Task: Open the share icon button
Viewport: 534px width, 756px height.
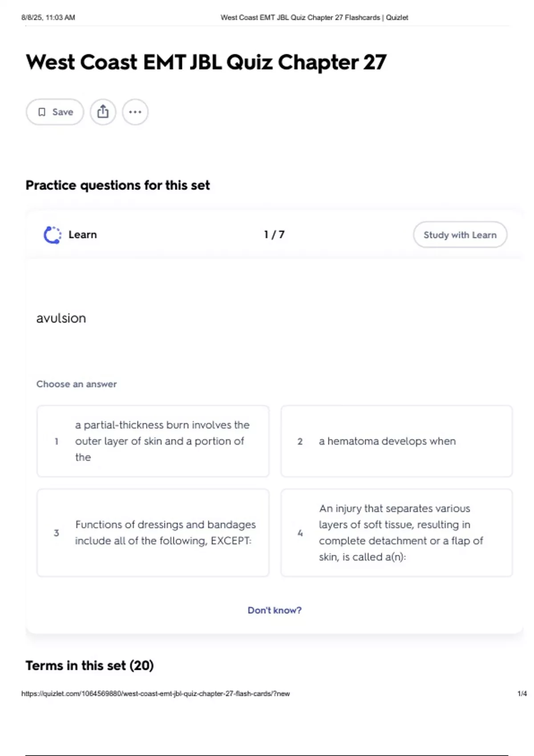Action: click(103, 112)
